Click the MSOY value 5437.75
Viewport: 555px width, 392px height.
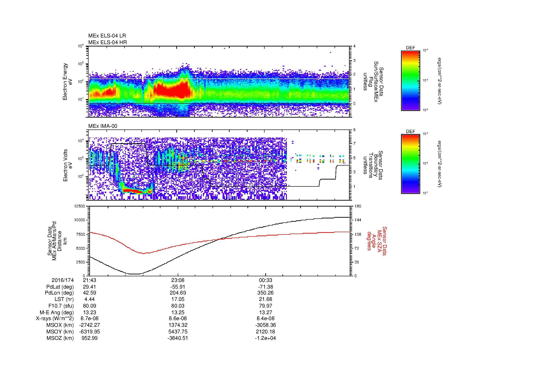tap(178, 332)
